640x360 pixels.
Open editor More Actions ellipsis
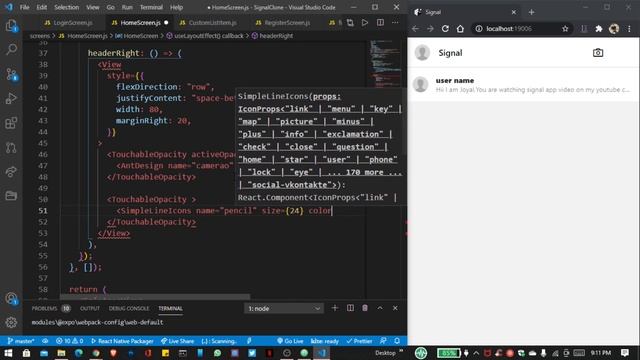click(x=395, y=23)
